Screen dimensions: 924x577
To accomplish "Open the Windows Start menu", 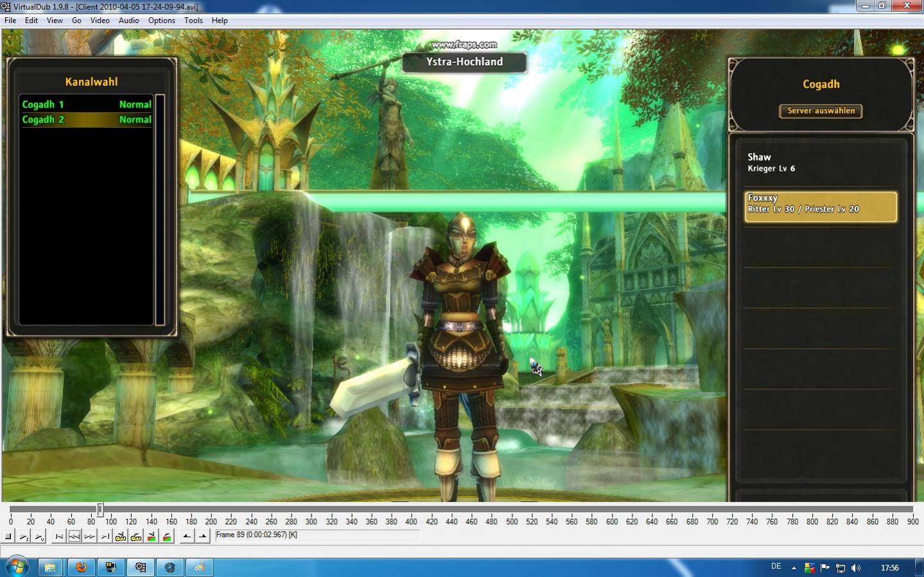I will pos(17,567).
